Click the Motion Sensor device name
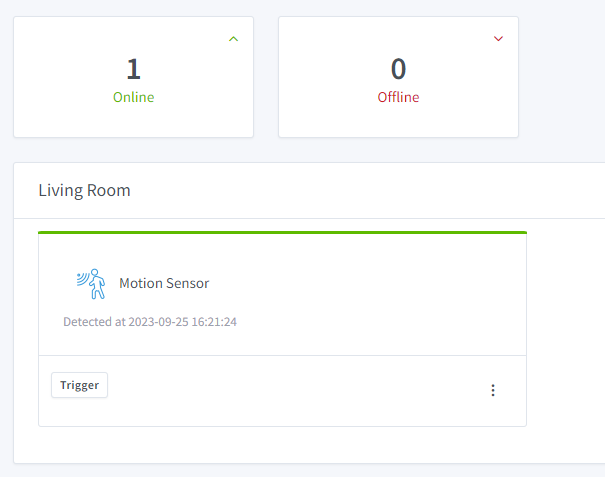The width and height of the screenshot is (605, 477). pyautogui.click(x=164, y=283)
